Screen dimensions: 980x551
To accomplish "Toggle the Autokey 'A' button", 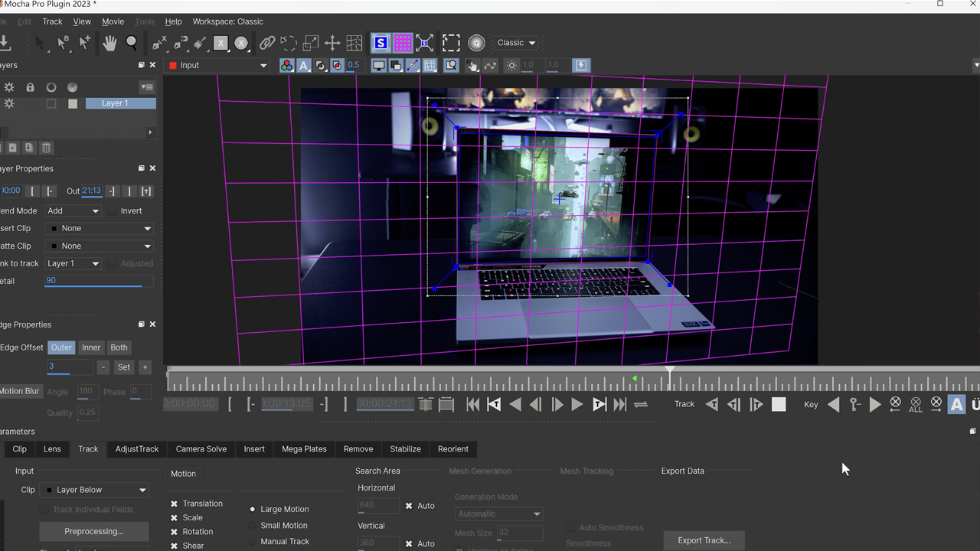I will coord(956,404).
